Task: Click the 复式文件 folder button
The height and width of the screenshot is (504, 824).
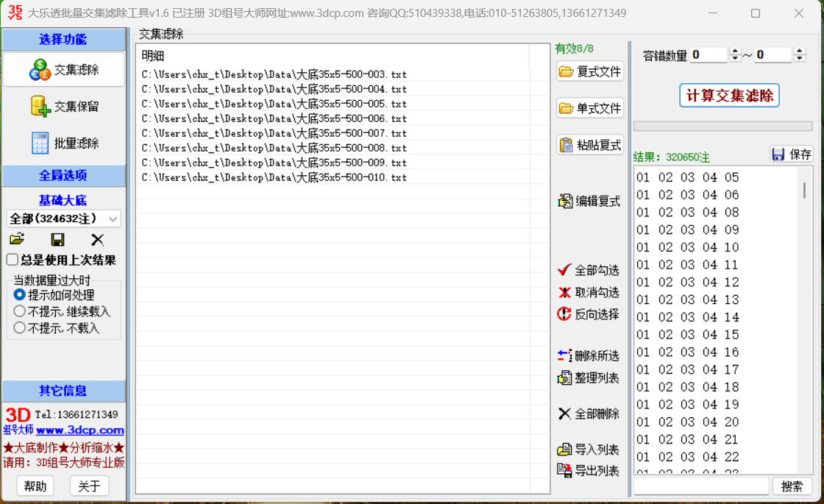Action: (x=590, y=71)
